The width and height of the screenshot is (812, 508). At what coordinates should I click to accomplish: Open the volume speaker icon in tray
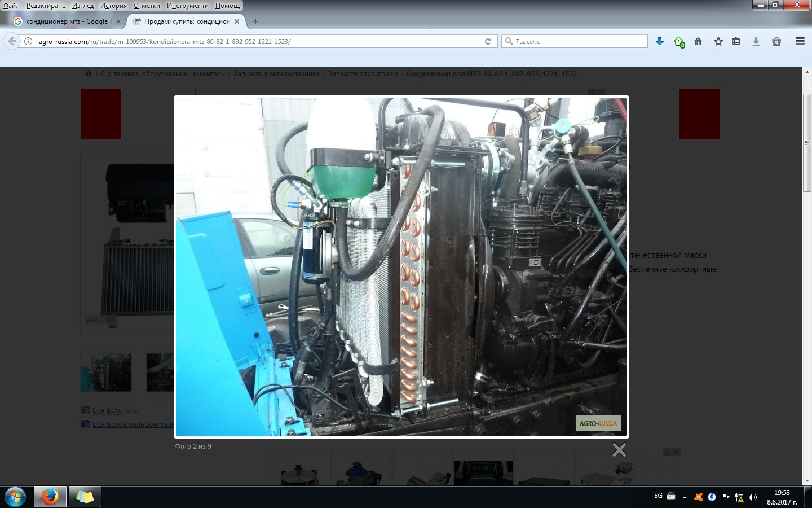coord(753,497)
